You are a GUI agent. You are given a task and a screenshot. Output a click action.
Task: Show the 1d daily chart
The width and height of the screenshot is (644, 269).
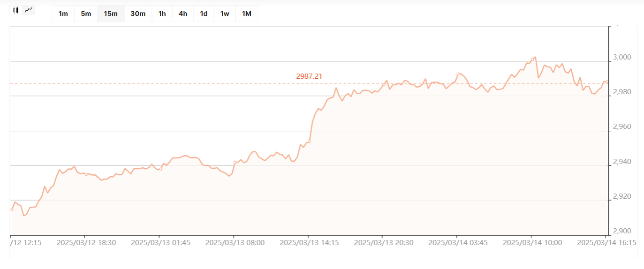(204, 14)
